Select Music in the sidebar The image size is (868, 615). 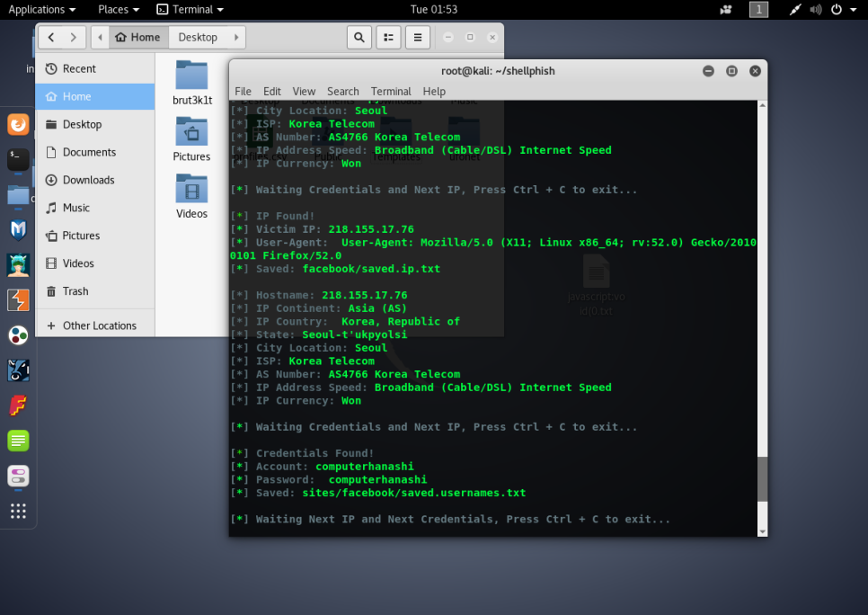[94, 208]
